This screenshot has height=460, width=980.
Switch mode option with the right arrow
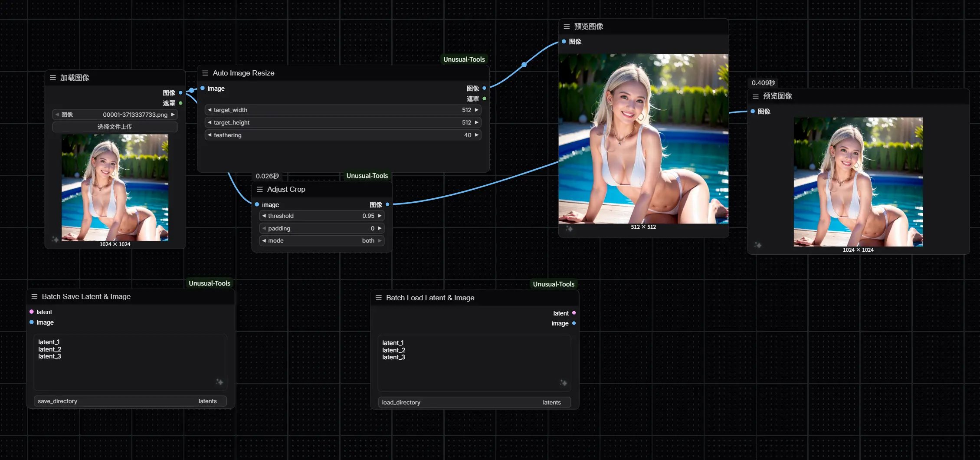click(x=380, y=240)
